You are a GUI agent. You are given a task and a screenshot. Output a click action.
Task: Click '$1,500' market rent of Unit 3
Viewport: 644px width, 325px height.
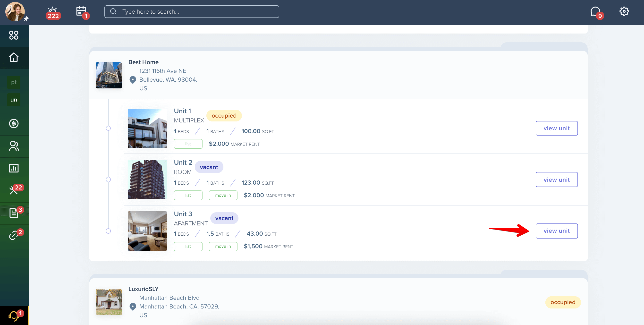(253, 246)
